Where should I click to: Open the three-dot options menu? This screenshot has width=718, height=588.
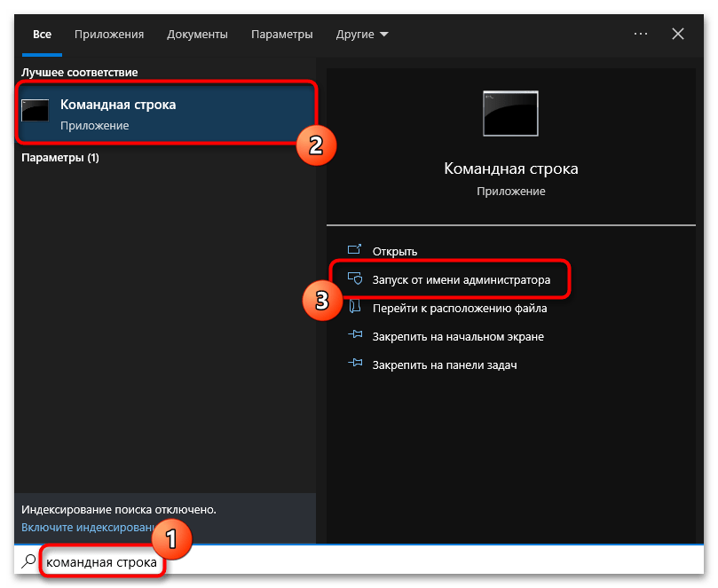(641, 34)
